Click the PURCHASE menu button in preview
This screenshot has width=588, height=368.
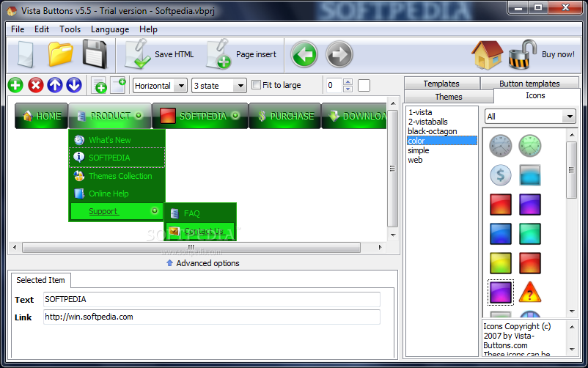click(285, 116)
